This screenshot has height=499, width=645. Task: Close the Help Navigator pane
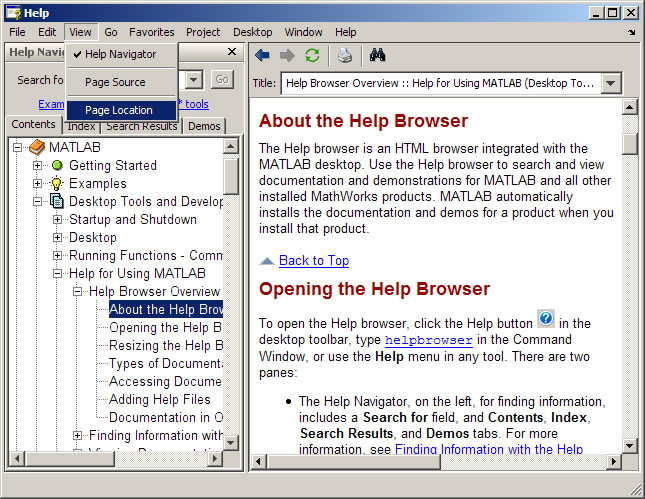(232, 52)
